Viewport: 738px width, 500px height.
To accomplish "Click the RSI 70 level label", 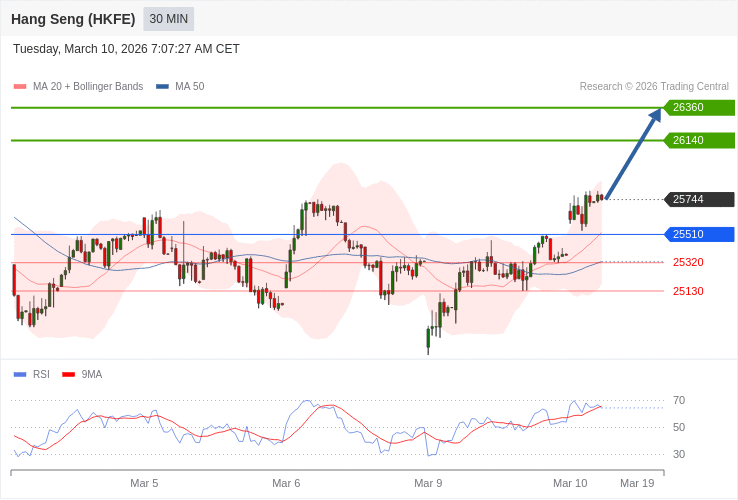I will tap(679, 401).
